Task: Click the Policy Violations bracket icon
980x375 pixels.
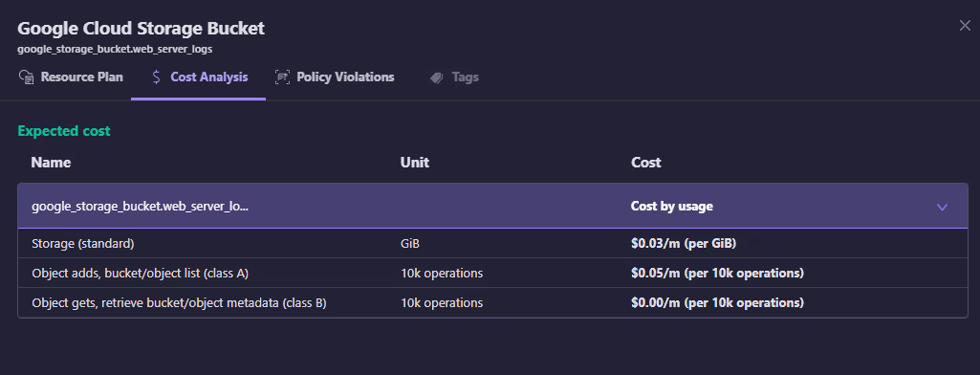Action: (282, 77)
